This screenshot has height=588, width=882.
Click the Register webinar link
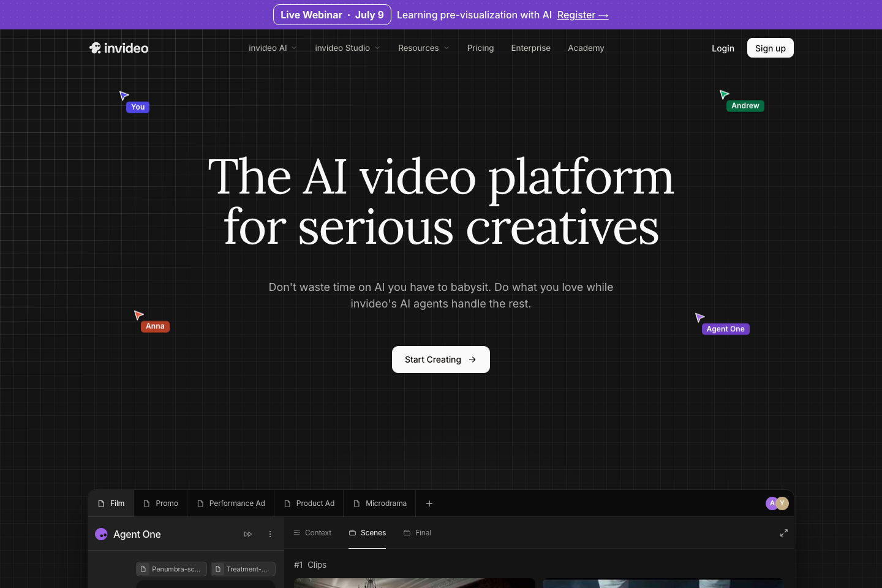tap(582, 15)
